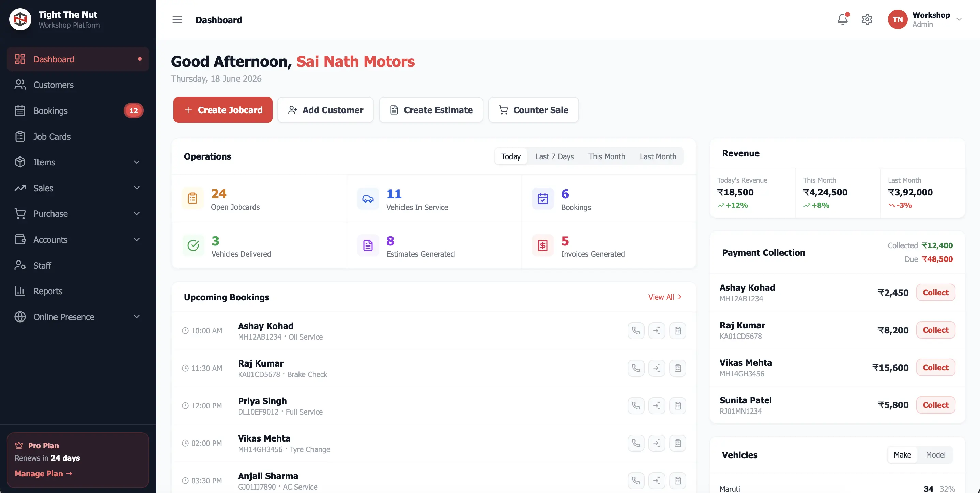Expand the Online Presence sidebar menu
The image size is (980, 493).
pyautogui.click(x=78, y=317)
